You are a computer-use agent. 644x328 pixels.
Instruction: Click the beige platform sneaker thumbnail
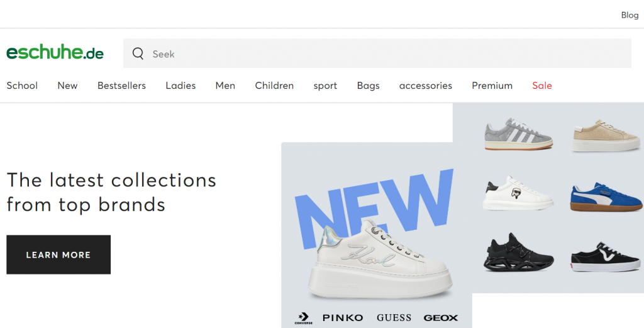tap(606, 135)
